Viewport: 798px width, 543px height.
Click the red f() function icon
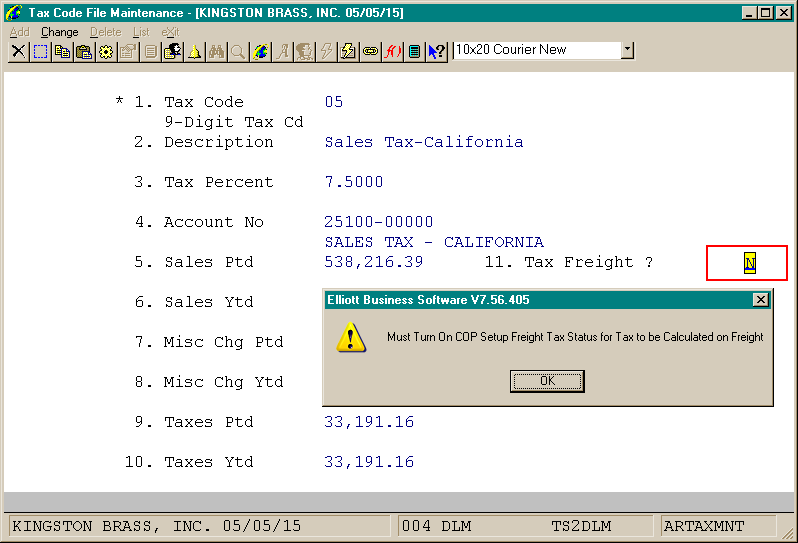(x=392, y=51)
